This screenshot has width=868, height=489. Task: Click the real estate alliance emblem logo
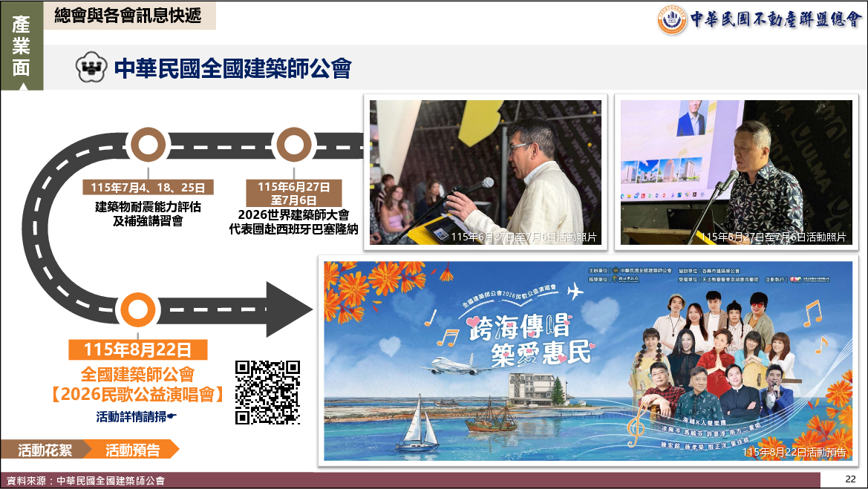[672, 19]
